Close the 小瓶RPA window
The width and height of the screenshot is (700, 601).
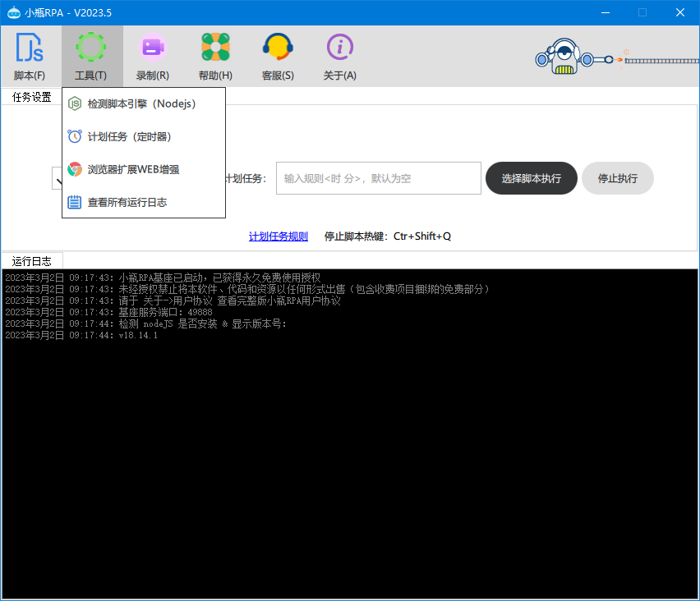coord(680,12)
